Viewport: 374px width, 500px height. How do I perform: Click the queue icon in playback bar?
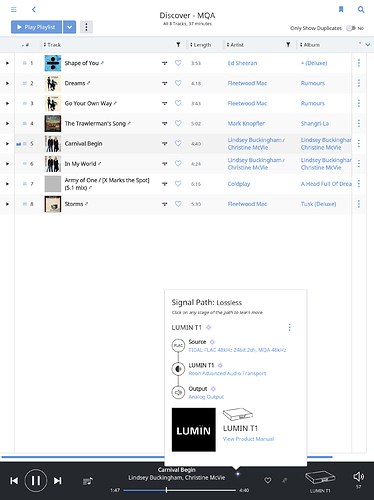click(x=88, y=481)
